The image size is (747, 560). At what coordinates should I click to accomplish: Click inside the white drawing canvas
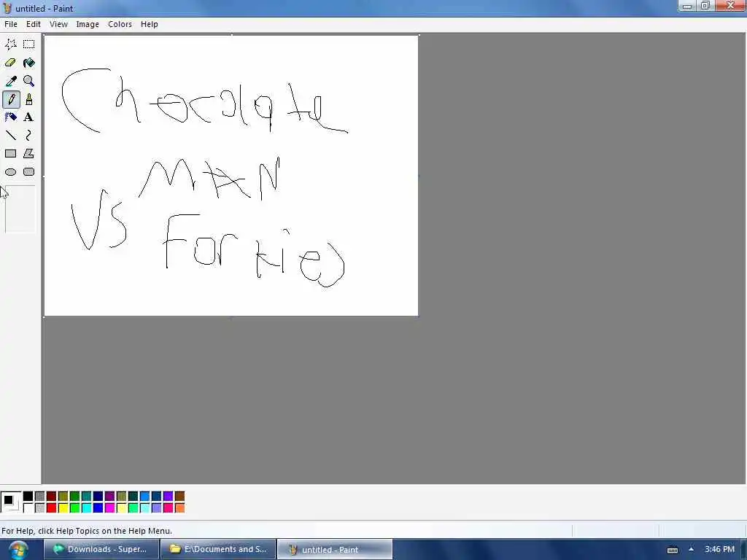click(x=231, y=176)
